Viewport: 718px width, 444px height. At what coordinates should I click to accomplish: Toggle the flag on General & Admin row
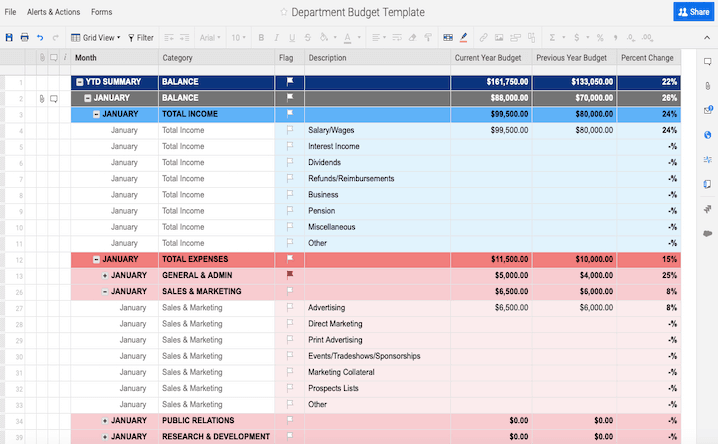pyautogui.click(x=290, y=275)
